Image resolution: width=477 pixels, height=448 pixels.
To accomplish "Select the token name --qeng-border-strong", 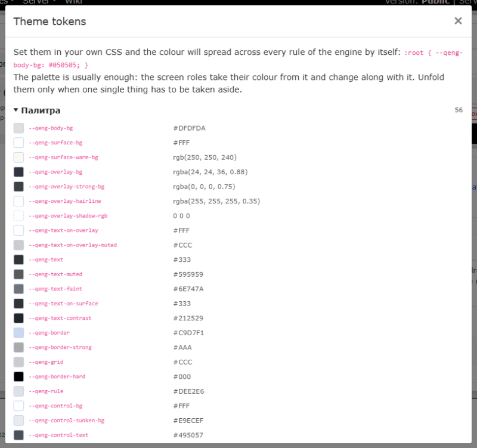I will [60, 347].
